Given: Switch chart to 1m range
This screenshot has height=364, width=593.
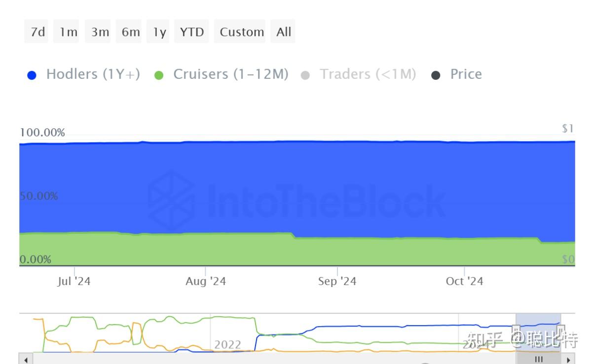Looking at the screenshot, I should pos(68,32).
